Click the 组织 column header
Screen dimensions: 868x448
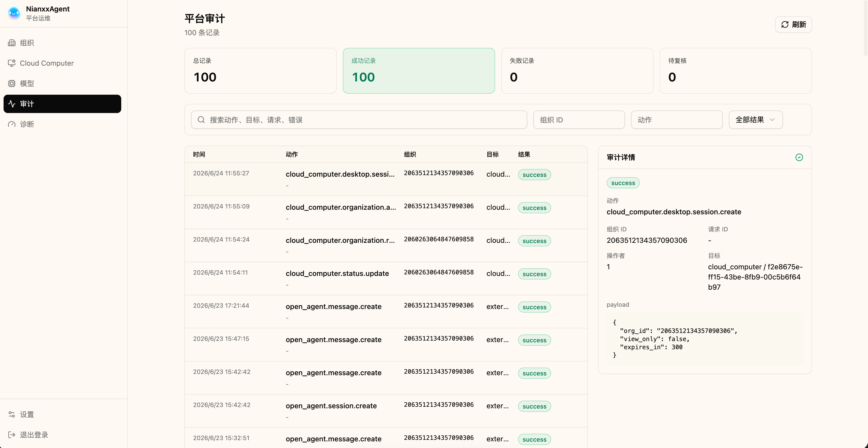tap(410, 154)
